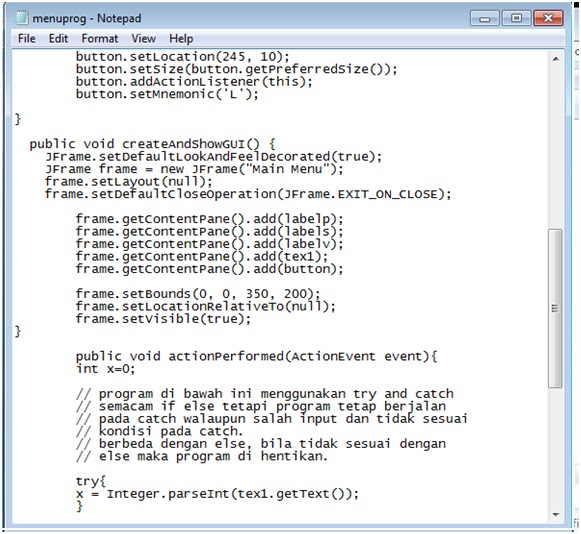Click 'frame.setBounds(0, 0, 350, 200);' line
The height and width of the screenshot is (534, 581).
click(198, 294)
